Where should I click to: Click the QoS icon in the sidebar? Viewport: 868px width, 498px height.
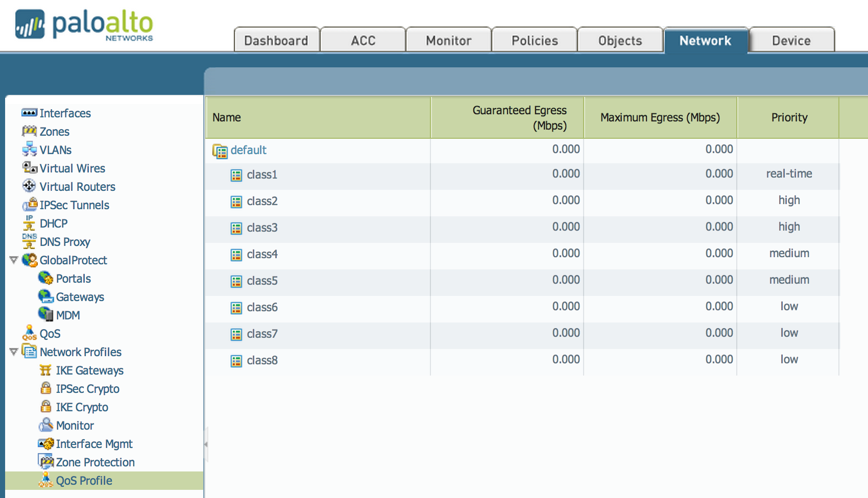pyautogui.click(x=30, y=333)
